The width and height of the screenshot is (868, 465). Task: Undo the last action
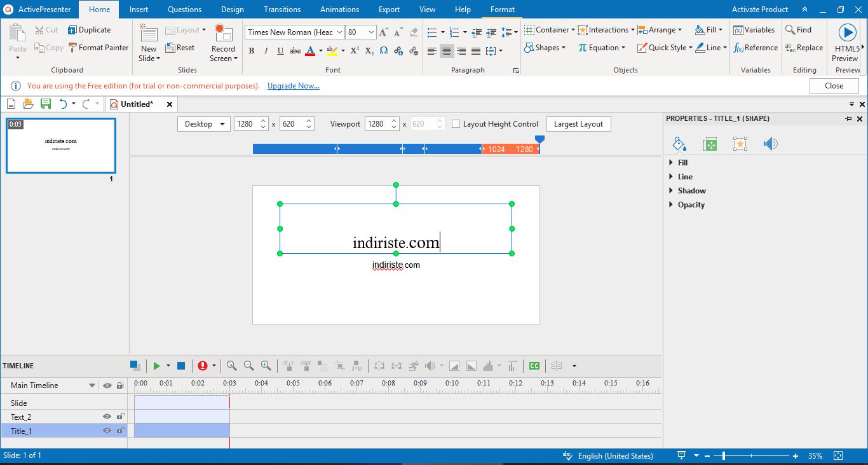[63, 104]
